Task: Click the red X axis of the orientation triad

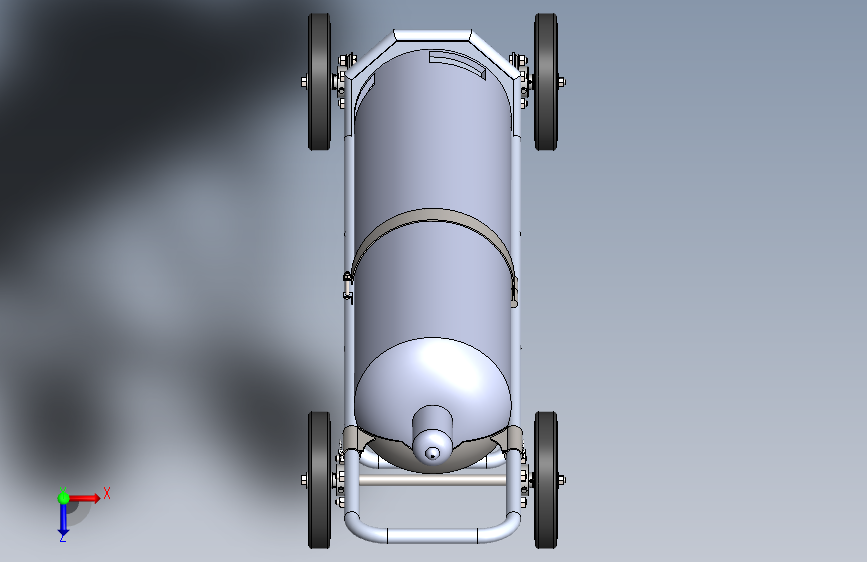Action: pyautogui.click(x=84, y=498)
